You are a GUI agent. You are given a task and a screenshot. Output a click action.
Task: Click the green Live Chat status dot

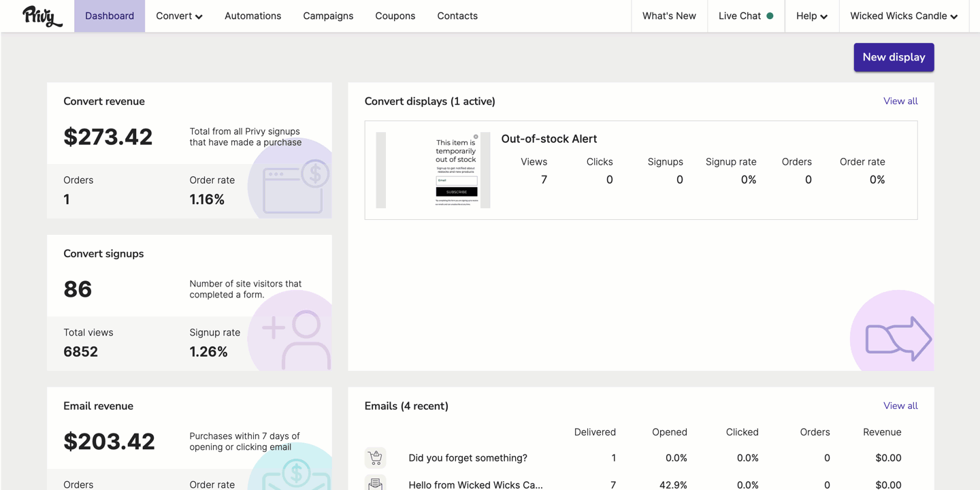[770, 16]
